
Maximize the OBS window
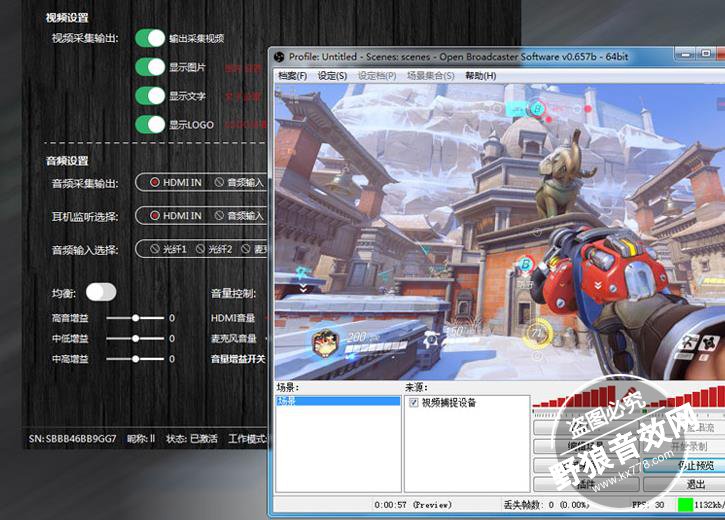pyautogui.click(x=706, y=54)
